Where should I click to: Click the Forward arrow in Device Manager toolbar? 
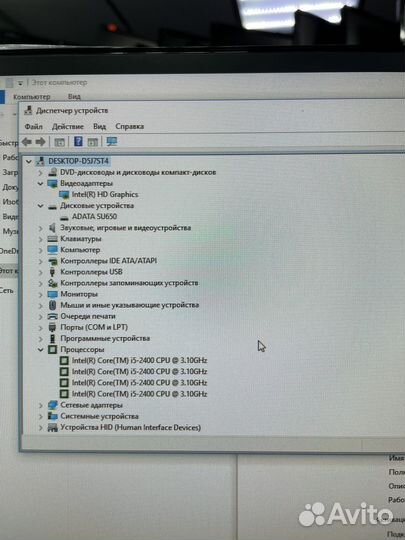(41, 142)
